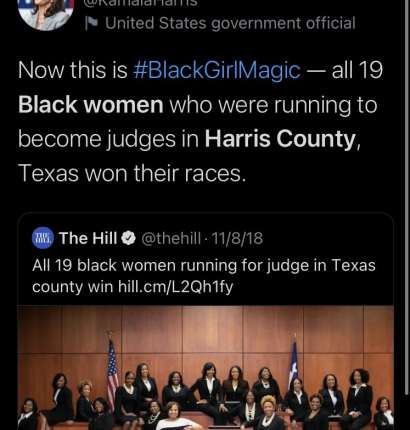Tap The Hill account name
The width and height of the screenshot is (410, 430).
pyautogui.click(x=88, y=238)
